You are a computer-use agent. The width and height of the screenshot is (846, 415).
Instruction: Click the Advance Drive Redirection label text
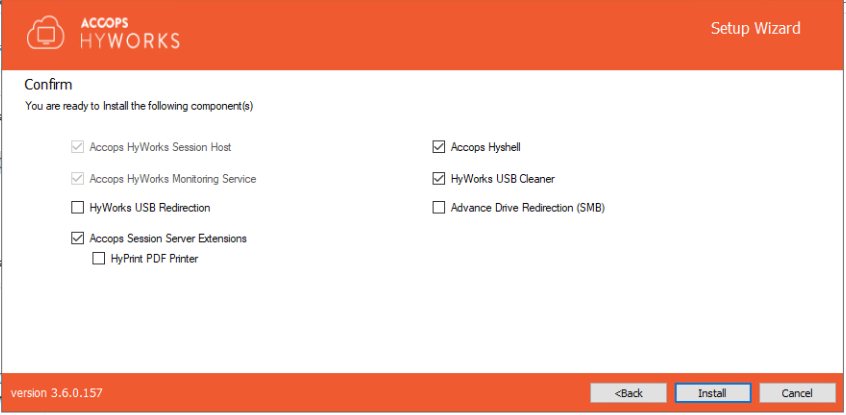[528, 208]
